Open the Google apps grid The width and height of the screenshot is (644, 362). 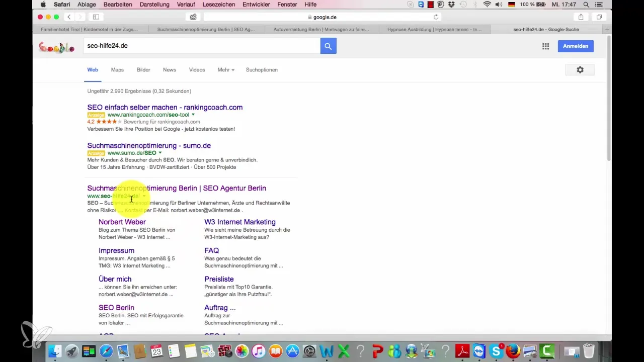[545, 46]
